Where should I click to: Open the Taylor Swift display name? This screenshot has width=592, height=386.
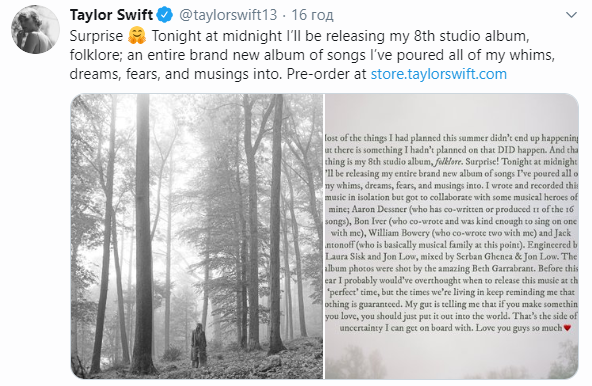tap(111, 15)
